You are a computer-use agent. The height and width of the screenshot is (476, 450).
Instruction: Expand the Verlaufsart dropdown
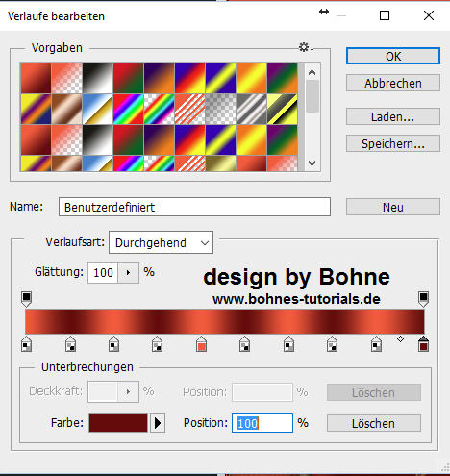click(x=161, y=242)
